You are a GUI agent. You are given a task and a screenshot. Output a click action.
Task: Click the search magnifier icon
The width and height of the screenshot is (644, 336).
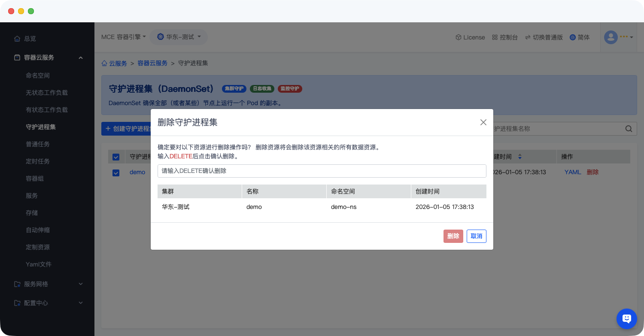[x=629, y=129]
